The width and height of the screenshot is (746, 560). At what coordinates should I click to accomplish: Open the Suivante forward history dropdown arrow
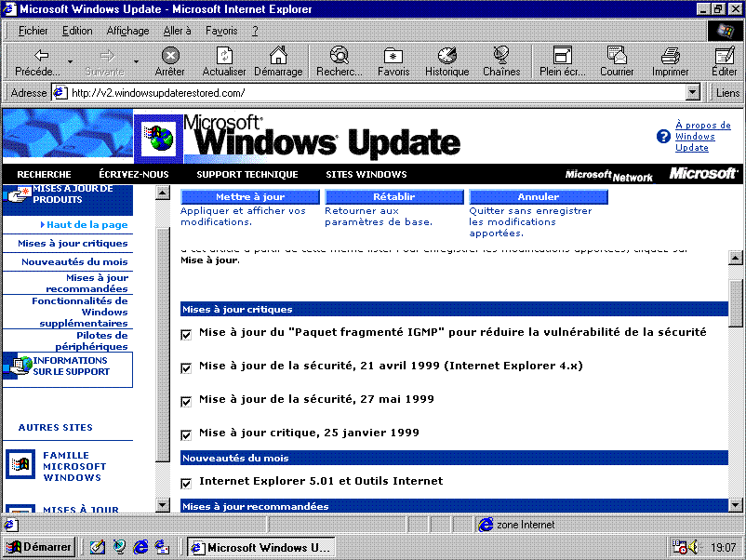tap(136, 61)
